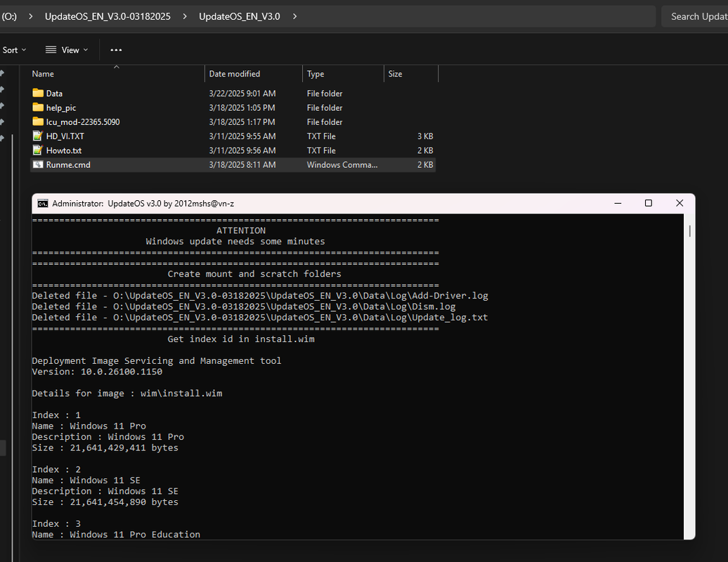
Task: Click the command prompt vertical scrollbar thumb
Action: (x=690, y=231)
